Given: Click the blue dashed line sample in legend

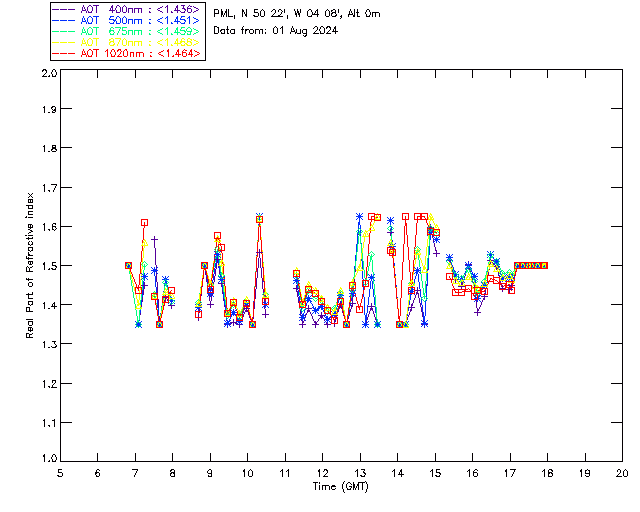Looking at the screenshot, I should click(64, 20).
